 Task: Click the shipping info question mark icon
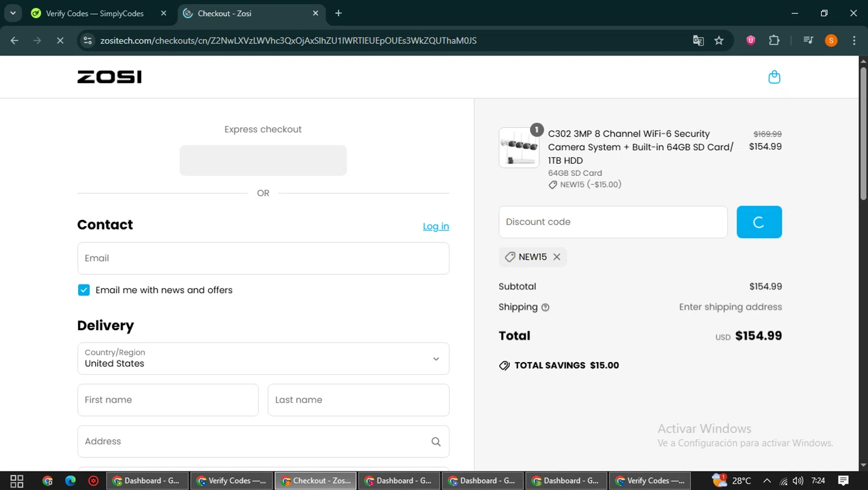(545, 308)
